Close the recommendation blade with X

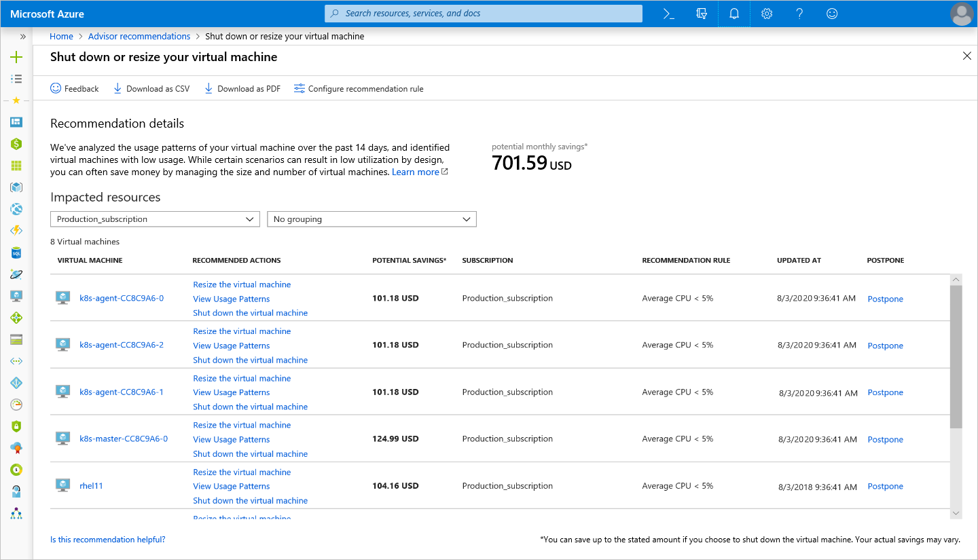point(967,56)
